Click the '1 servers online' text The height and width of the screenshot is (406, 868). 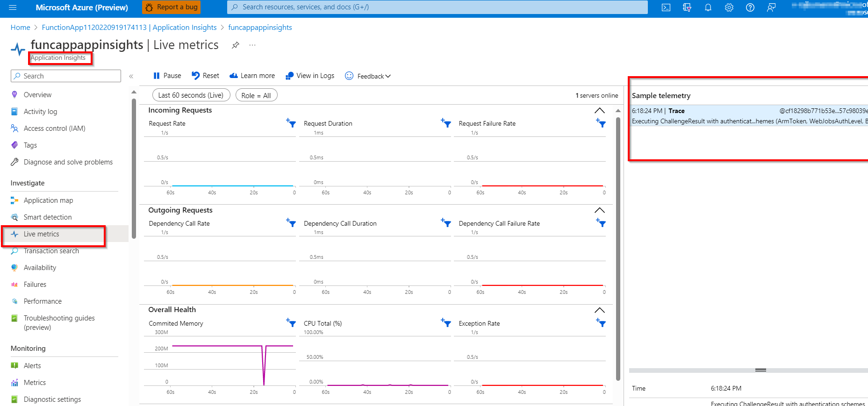coord(597,95)
